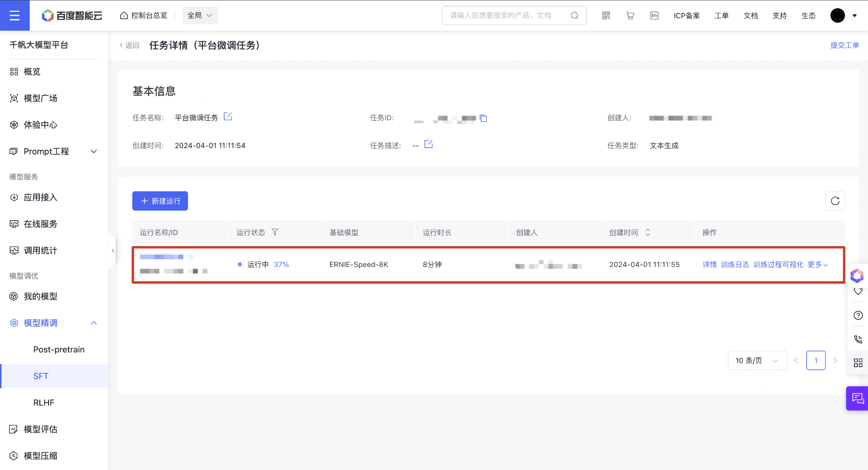Open the QR code icon in header

606,15
